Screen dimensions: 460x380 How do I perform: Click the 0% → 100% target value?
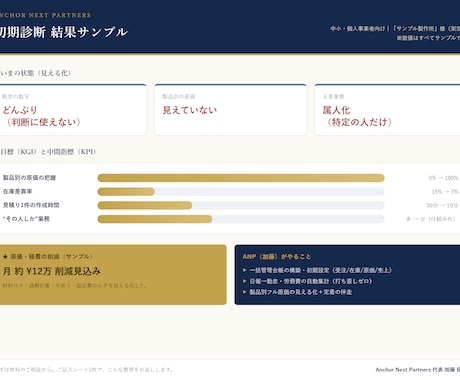click(x=443, y=178)
